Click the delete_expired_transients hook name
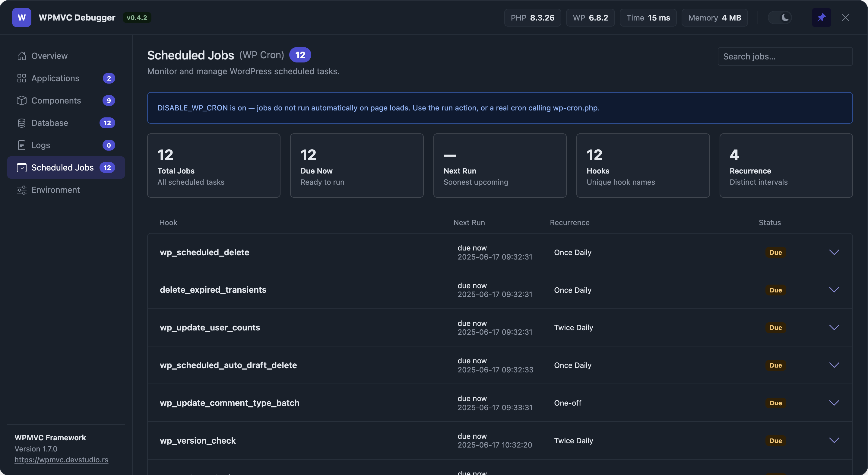 [213, 290]
